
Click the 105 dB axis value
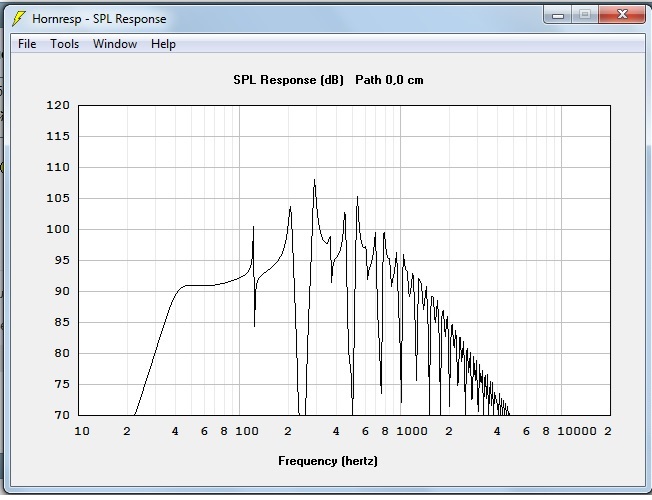coord(58,198)
